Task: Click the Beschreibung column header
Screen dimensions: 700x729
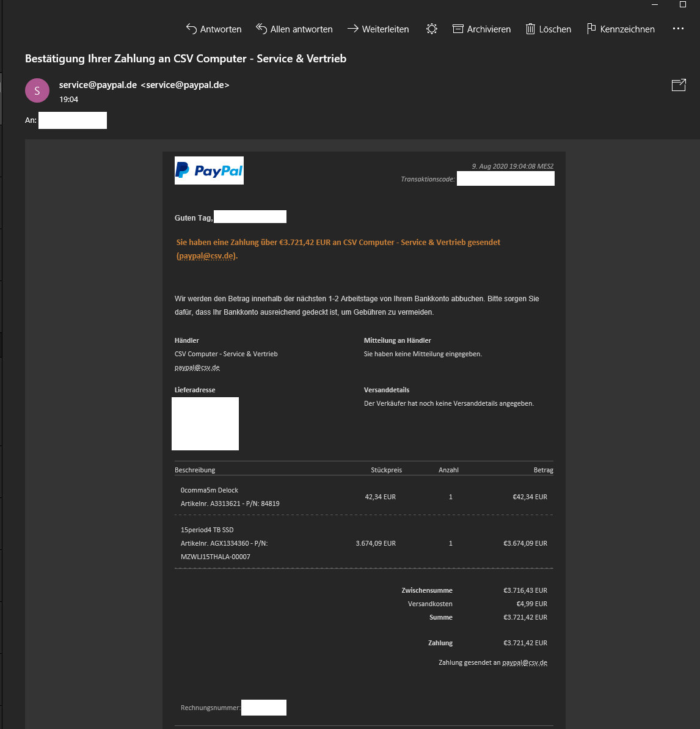Action: 195,470
